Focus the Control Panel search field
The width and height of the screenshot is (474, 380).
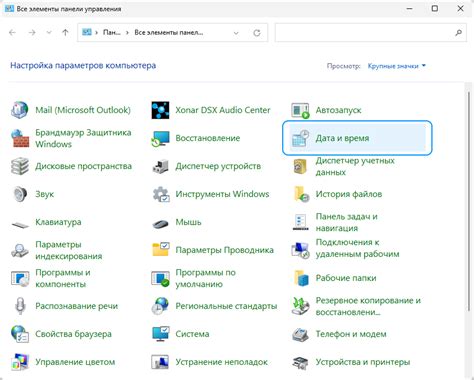pyautogui.click(x=370, y=33)
